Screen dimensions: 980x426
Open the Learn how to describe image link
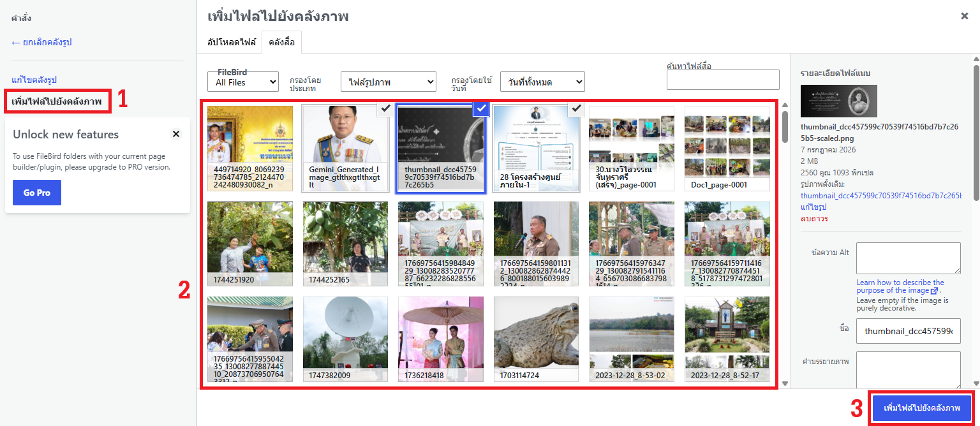pyautogui.click(x=900, y=286)
